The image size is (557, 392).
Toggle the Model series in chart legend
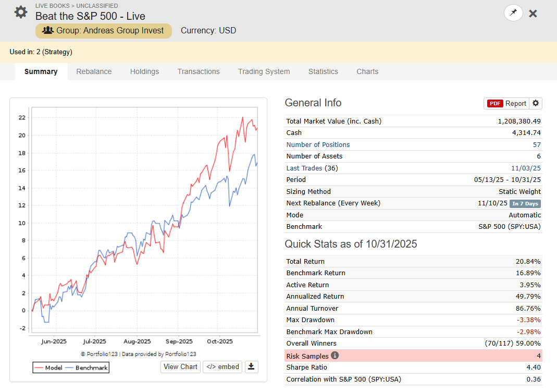48,367
